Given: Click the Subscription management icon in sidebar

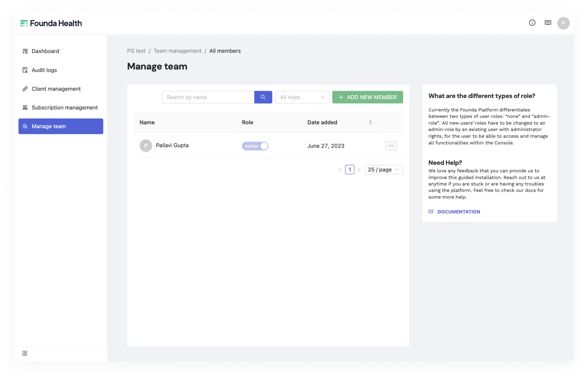Looking at the screenshot, I should 25,107.
